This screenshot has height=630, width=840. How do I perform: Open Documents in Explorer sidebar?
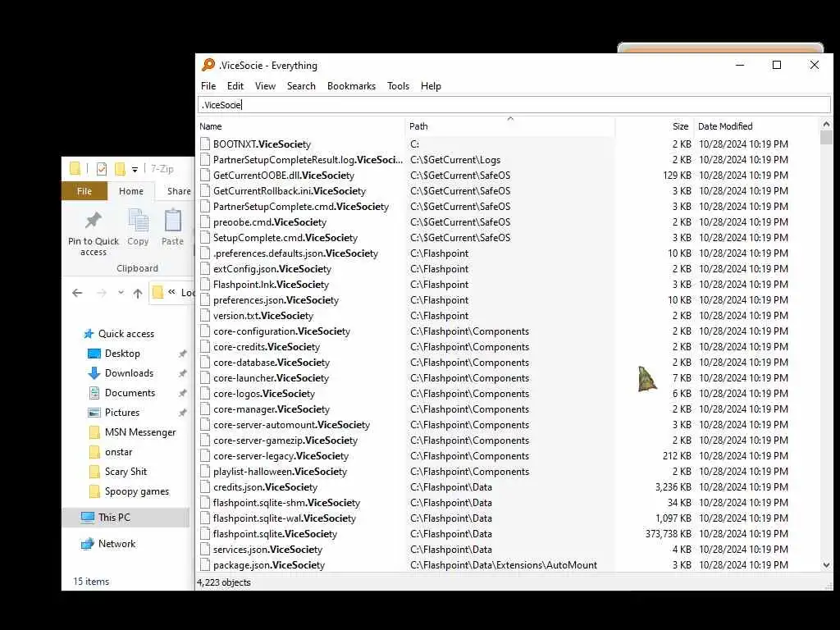tap(130, 393)
